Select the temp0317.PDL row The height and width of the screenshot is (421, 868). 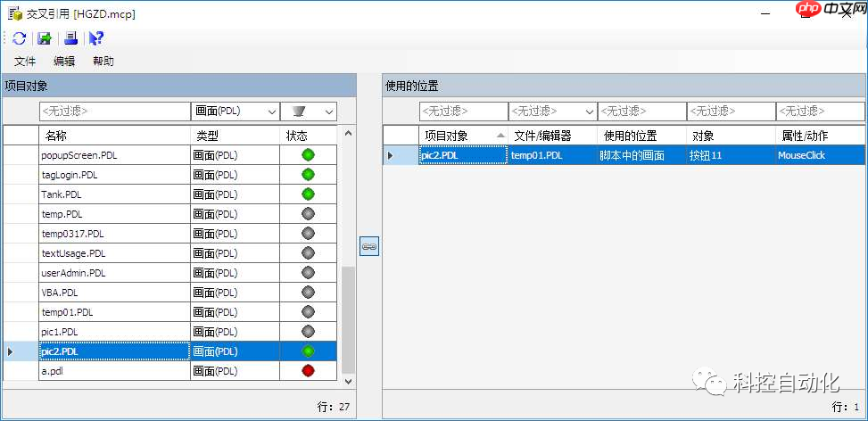[170, 234]
